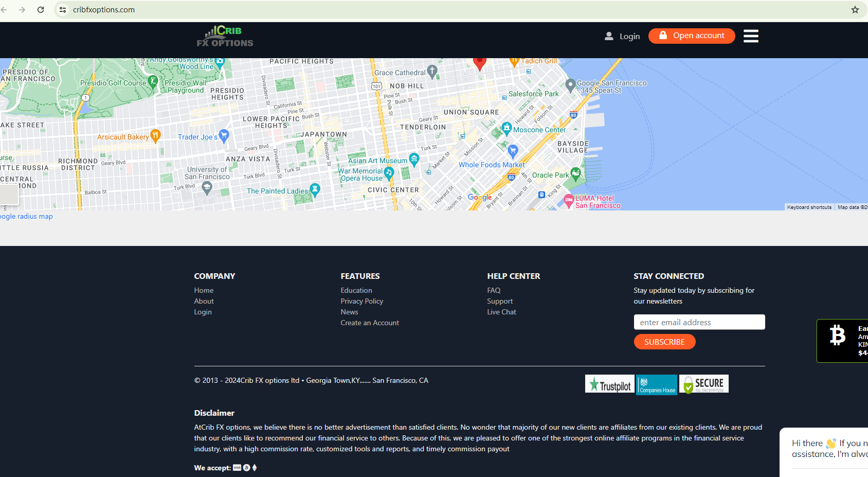Click the Open account button
868x477 pixels.
pos(692,36)
